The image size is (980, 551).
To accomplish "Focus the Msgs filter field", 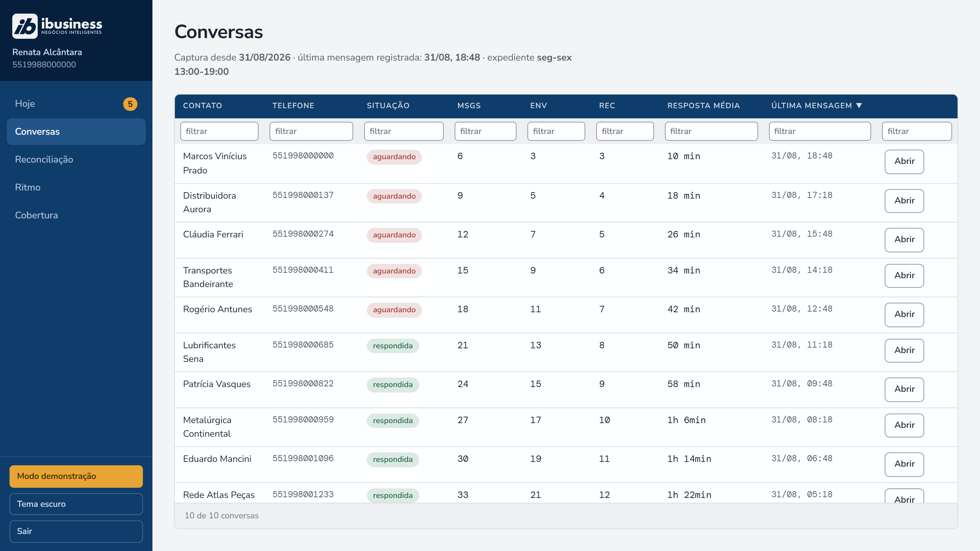I will (x=486, y=131).
